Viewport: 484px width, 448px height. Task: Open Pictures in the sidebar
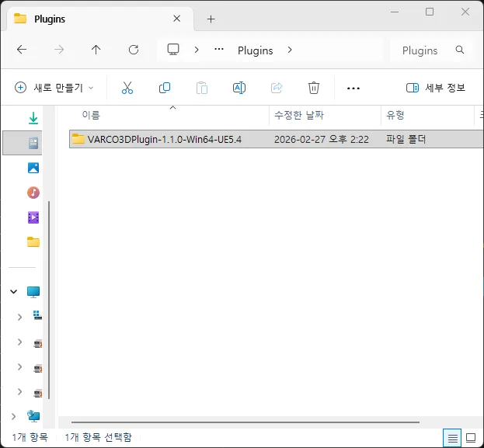click(x=33, y=168)
